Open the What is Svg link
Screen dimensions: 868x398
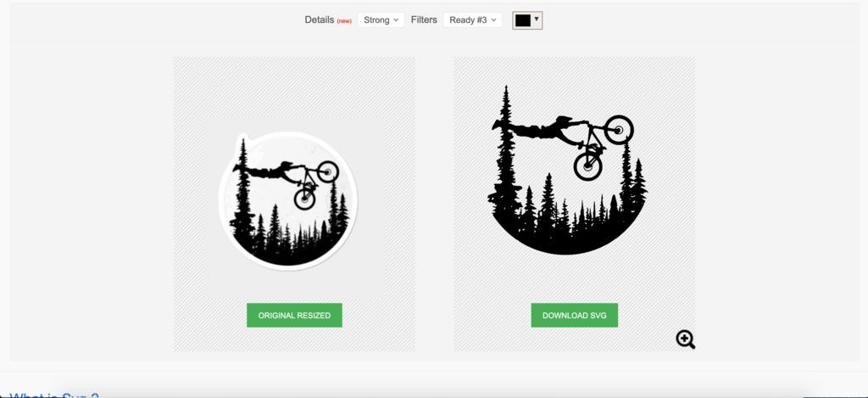pyautogui.click(x=54, y=395)
